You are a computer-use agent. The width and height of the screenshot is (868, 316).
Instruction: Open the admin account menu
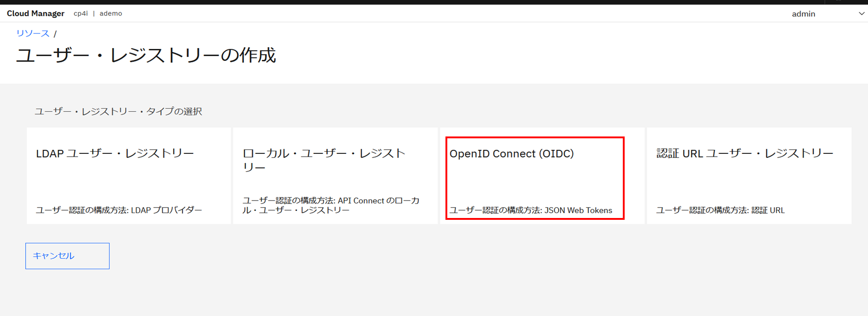[803, 14]
